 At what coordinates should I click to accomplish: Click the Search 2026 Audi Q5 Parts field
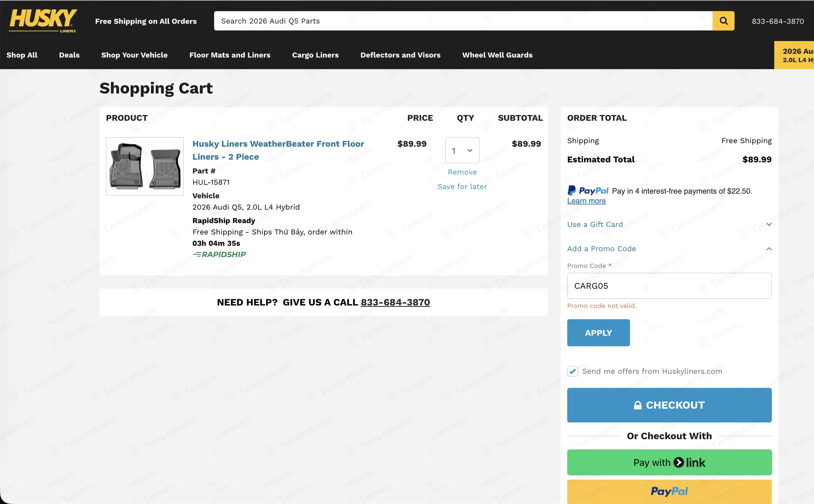click(x=463, y=21)
